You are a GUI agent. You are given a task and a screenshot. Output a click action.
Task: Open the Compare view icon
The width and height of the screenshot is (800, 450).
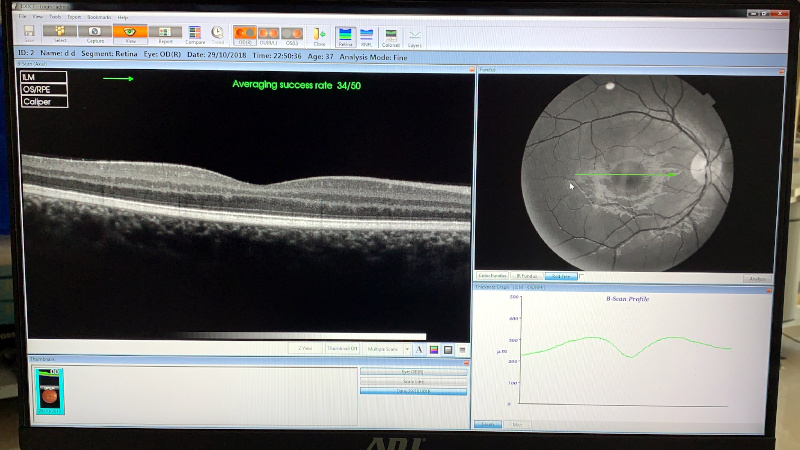[194, 34]
